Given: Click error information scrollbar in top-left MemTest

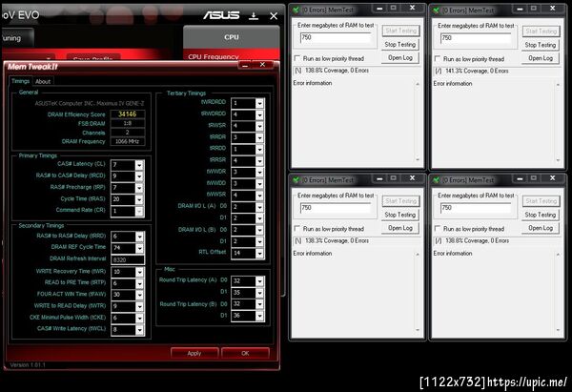Looking at the screenshot, I should (418, 121).
